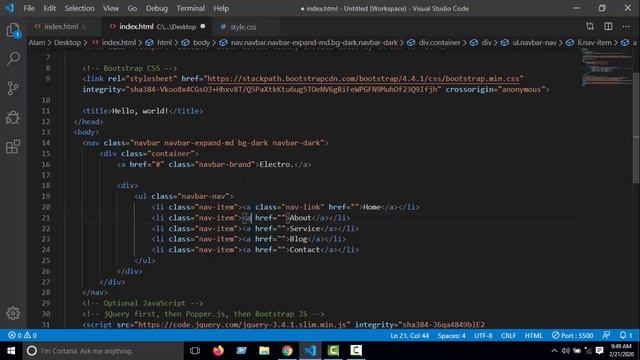Image resolution: width=640 pixels, height=360 pixels.
Task: Open the Action Center notification icon
Action: [600, 351]
